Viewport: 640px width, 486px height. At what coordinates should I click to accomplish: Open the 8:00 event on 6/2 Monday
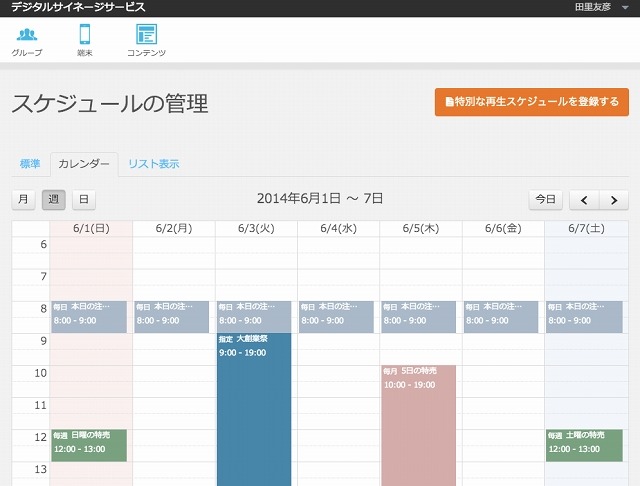[x=172, y=316]
